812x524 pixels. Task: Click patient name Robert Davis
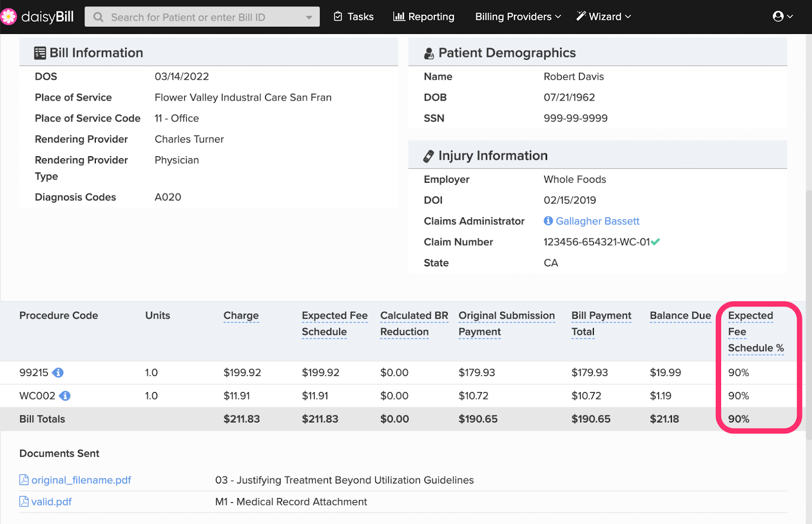(573, 77)
